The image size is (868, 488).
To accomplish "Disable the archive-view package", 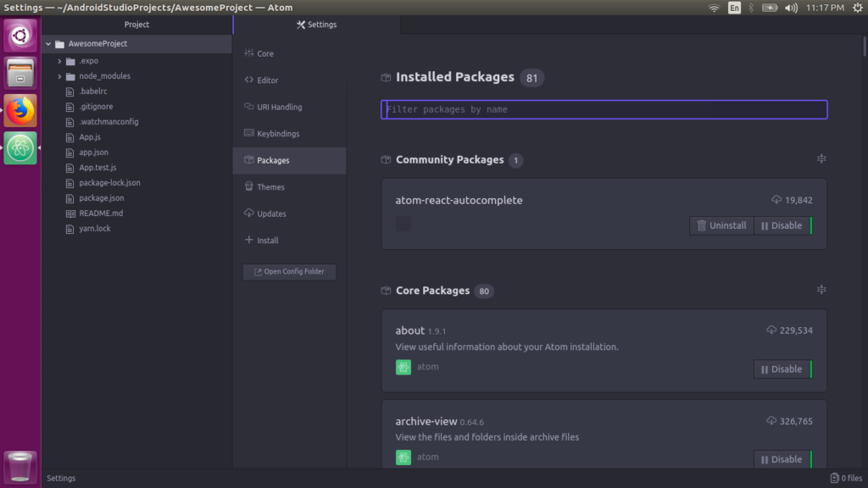I will [782, 458].
